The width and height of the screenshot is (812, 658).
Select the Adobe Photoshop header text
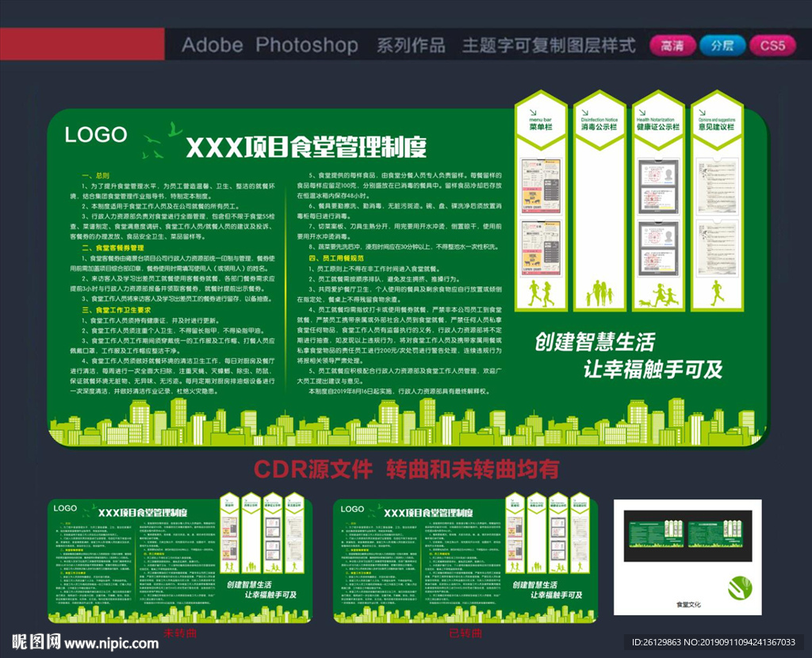coord(270,45)
